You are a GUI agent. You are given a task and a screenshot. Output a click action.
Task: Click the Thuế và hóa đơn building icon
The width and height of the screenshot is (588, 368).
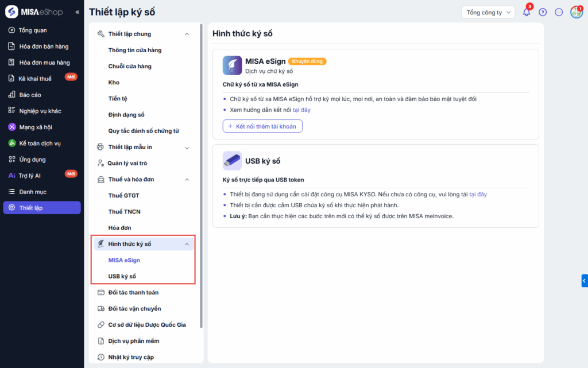point(101,179)
